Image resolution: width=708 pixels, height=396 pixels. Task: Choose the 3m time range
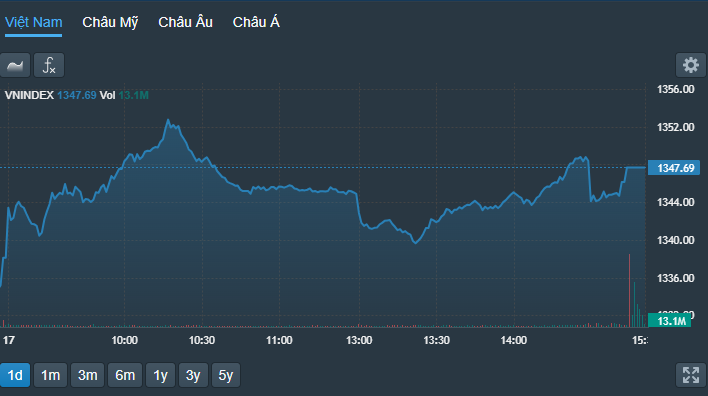[88, 375]
